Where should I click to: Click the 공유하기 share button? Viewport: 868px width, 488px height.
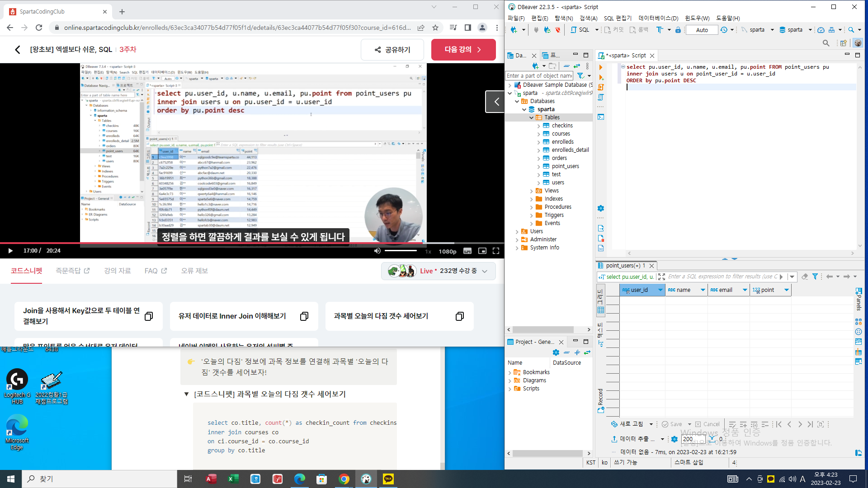pos(392,50)
